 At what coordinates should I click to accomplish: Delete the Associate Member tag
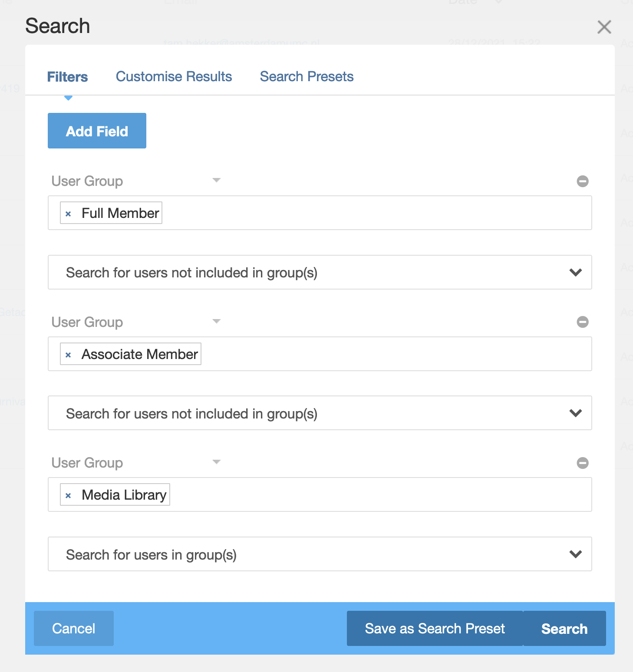[68, 355]
